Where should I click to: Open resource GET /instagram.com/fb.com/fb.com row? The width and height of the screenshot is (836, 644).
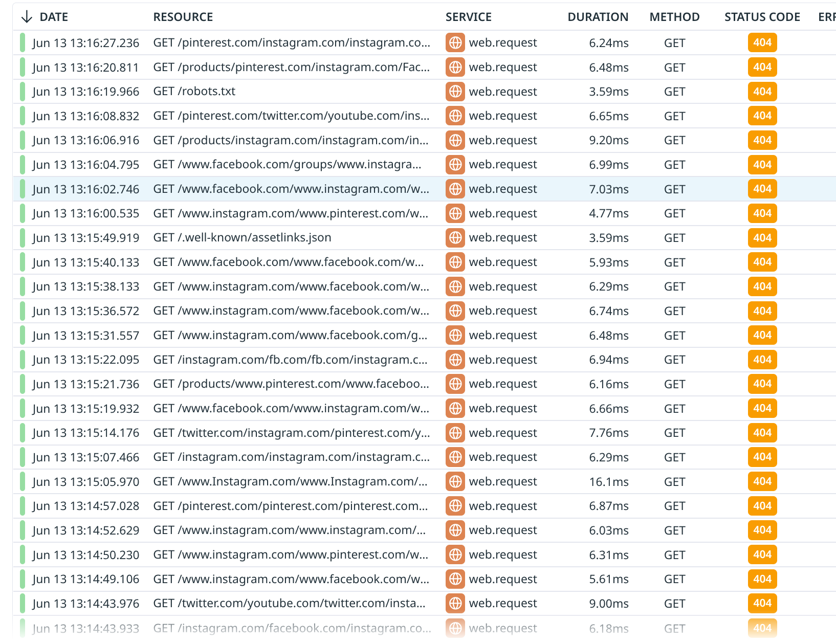291,360
